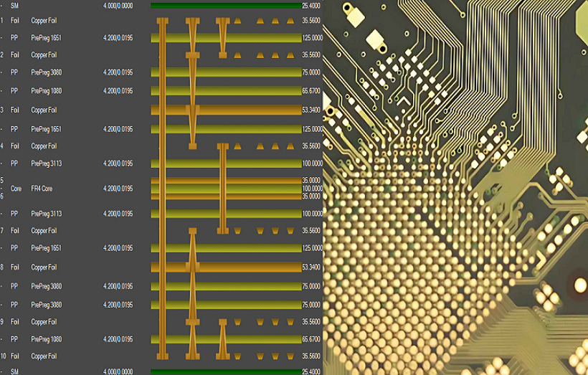Select the green top solder mask bar

[226, 6]
